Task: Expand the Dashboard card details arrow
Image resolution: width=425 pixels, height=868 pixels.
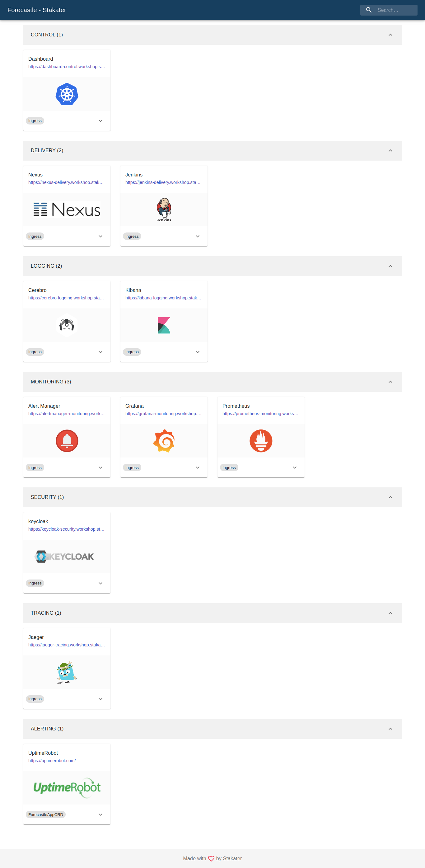Action: [100, 121]
